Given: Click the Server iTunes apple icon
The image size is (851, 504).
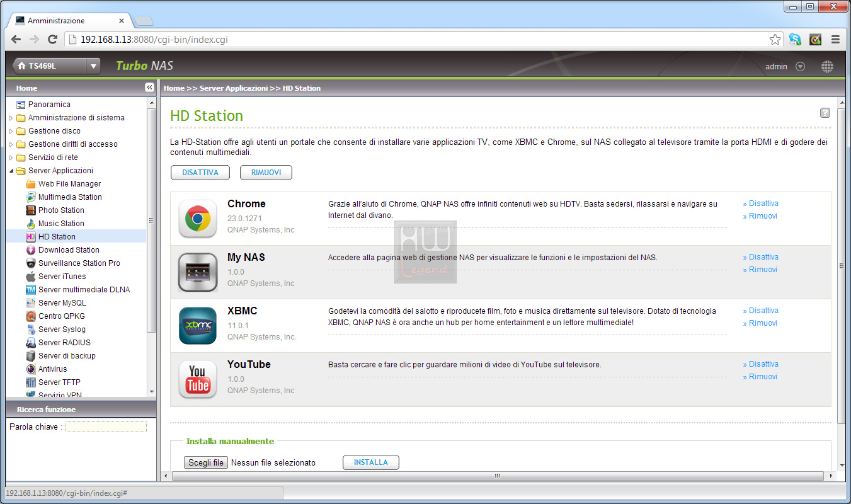Looking at the screenshot, I should [x=31, y=277].
